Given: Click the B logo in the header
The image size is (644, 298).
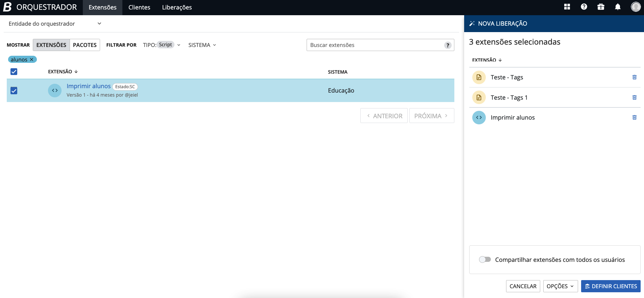Looking at the screenshot, I should click(7, 7).
